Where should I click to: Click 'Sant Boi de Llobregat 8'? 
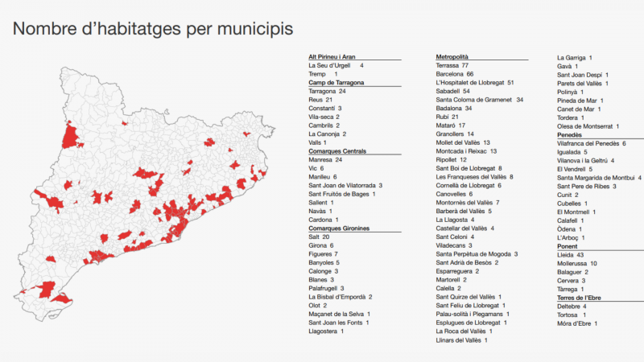click(x=469, y=168)
